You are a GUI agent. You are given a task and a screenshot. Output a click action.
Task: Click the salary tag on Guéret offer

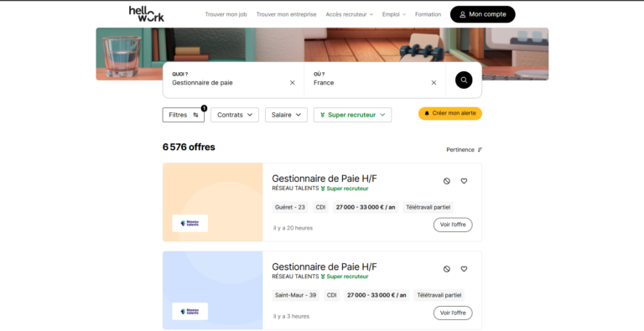[x=366, y=207]
